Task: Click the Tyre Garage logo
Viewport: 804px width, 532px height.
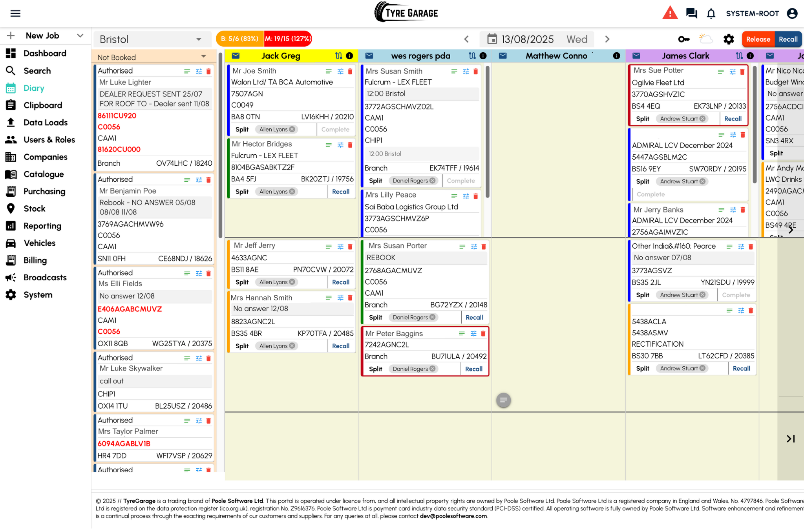Action: [x=406, y=12]
